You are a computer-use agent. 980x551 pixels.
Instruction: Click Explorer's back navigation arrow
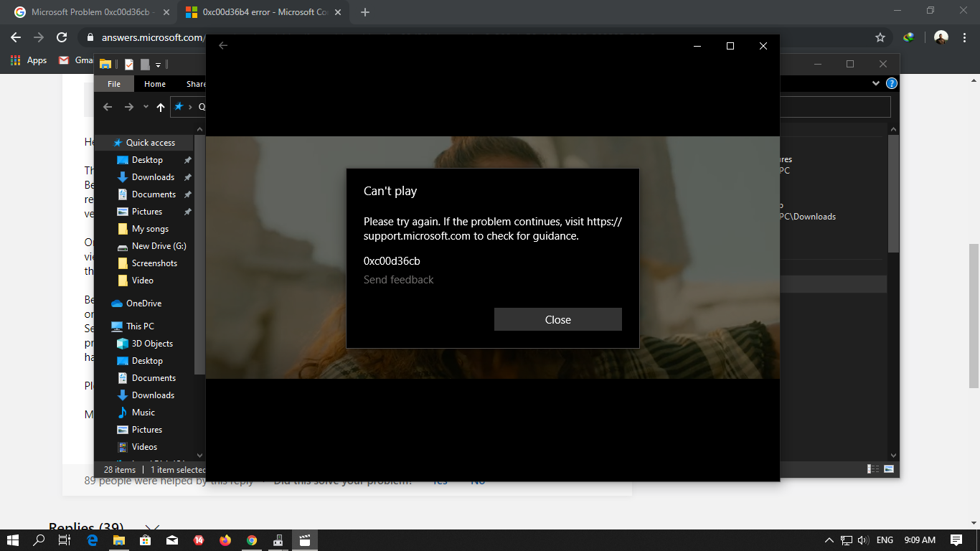coord(108,107)
